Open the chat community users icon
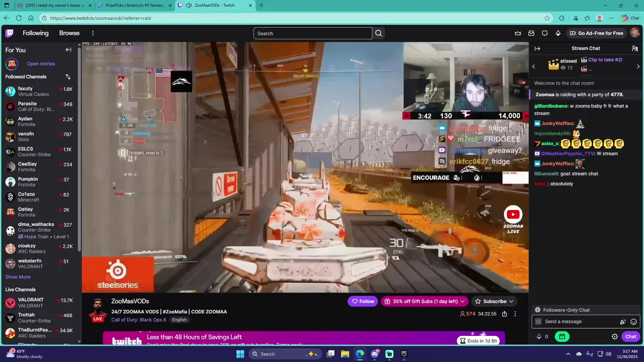644x362 pixels. pos(635,48)
